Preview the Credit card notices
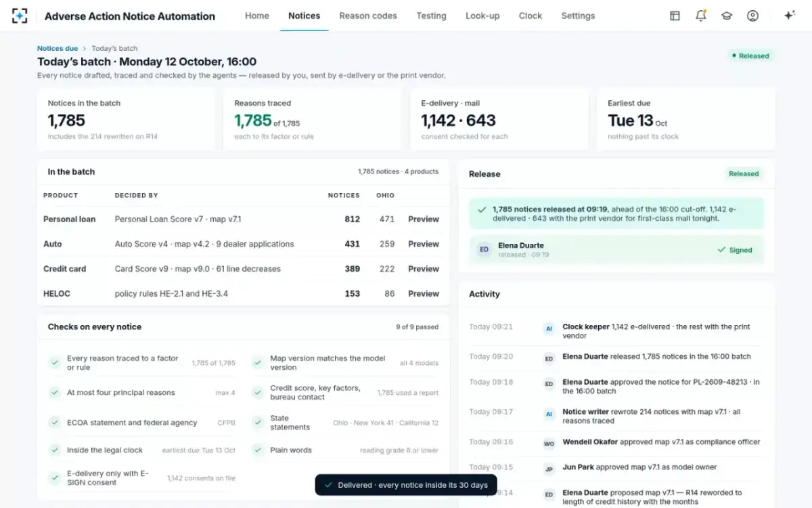Image resolution: width=812 pixels, height=508 pixels. 424,269
